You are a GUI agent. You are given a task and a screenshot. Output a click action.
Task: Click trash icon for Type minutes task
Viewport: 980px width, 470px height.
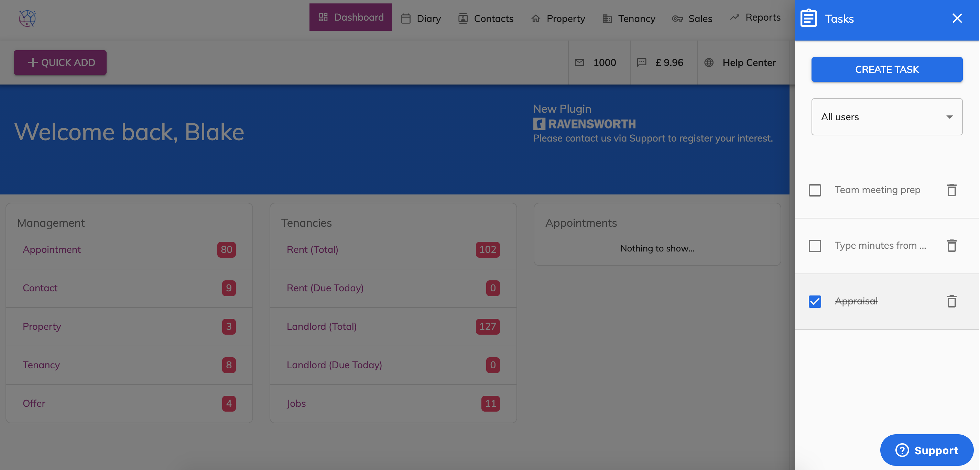pos(951,246)
